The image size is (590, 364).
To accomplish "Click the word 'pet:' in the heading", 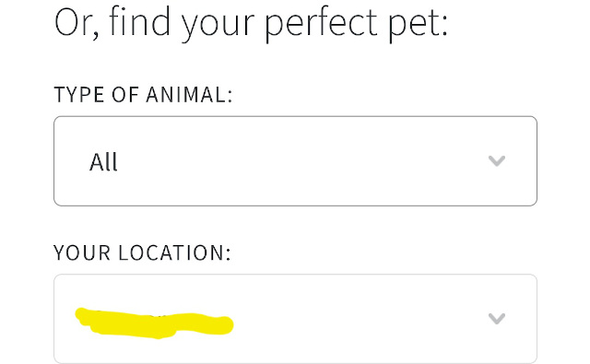I will (x=418, y=25).
